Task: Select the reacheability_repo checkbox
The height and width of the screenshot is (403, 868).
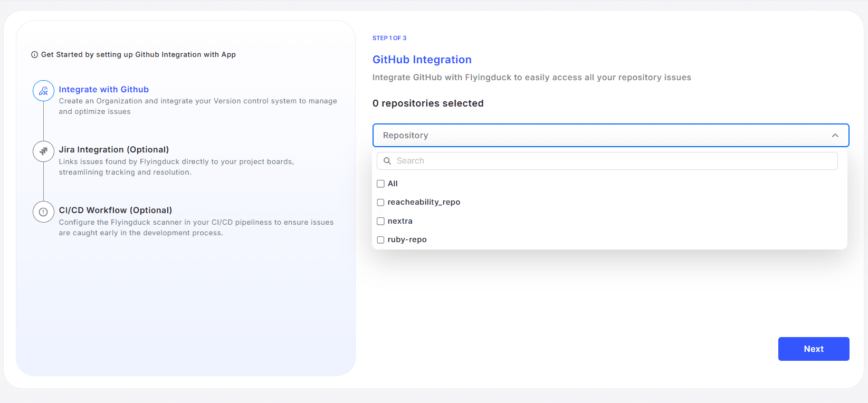Action: (380, 203)
